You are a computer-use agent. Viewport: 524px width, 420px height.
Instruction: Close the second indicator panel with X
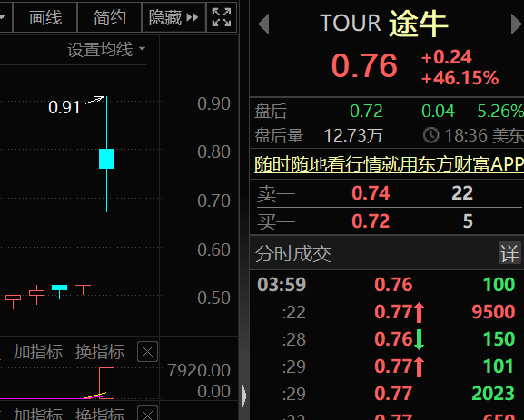point(147,414)
